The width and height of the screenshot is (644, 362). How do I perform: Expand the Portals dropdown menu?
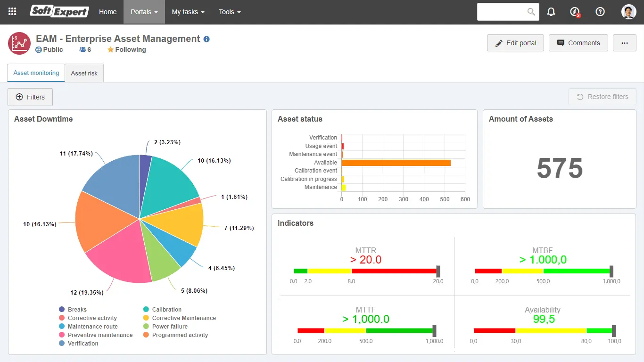tap(144, 12)
